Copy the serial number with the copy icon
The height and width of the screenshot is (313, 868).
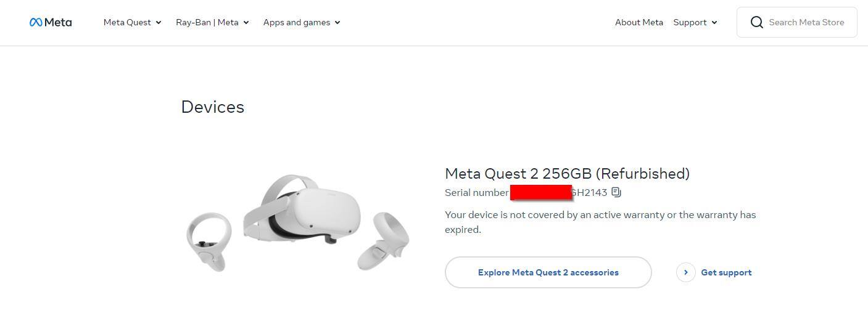(616, 192)
